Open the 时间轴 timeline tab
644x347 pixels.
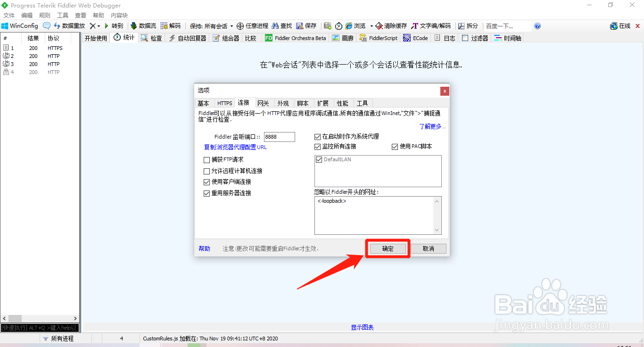click(x=508, y=38)
